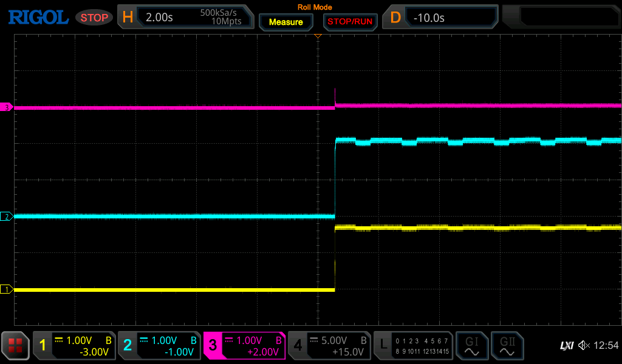Click the STOP acquisition status indicator
The image size is (622, 364).
[x=94, y=18]
